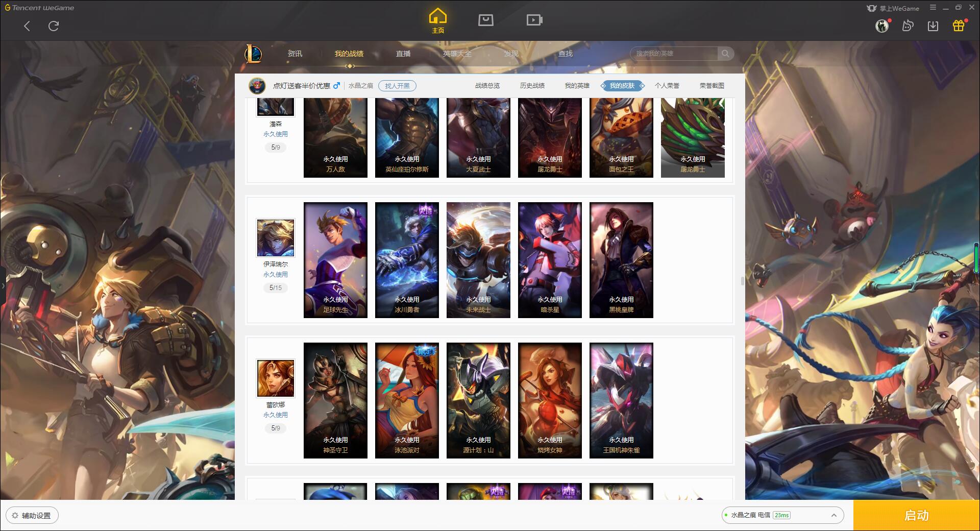The image size is (980, 531).
Task: Click the 5/15 skin count badge
Action: [x=276, y=288]
